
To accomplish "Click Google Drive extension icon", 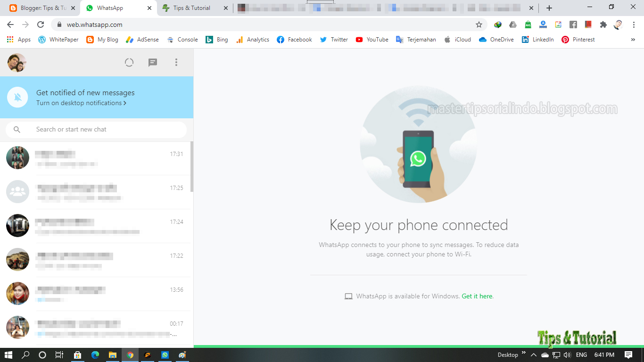I will [513, 25].
